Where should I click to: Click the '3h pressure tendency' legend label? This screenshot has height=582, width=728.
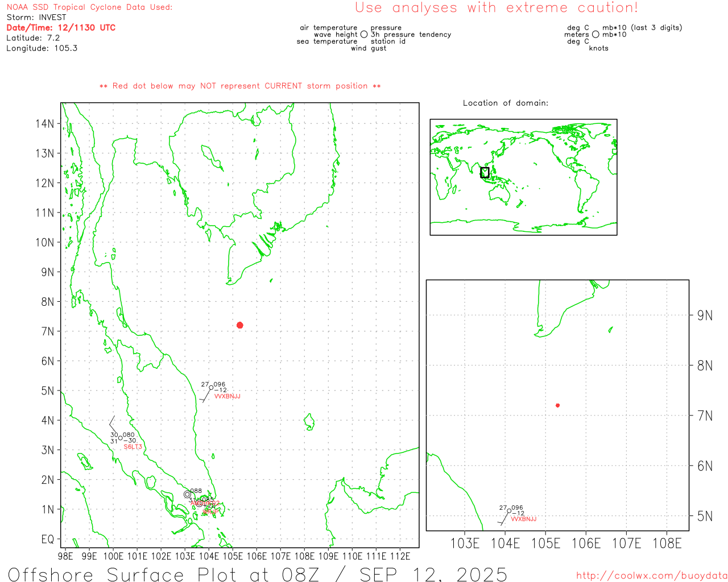[411, 35]
